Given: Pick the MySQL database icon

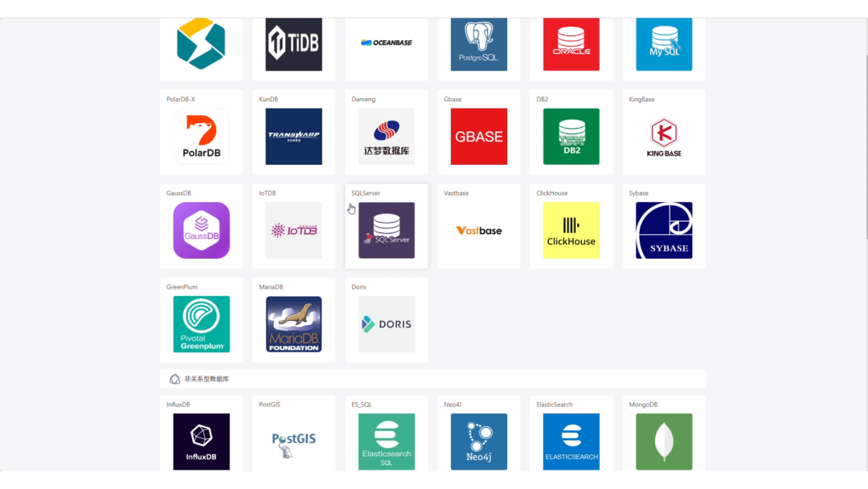Looking at the screenshot, I should [664, 43].
